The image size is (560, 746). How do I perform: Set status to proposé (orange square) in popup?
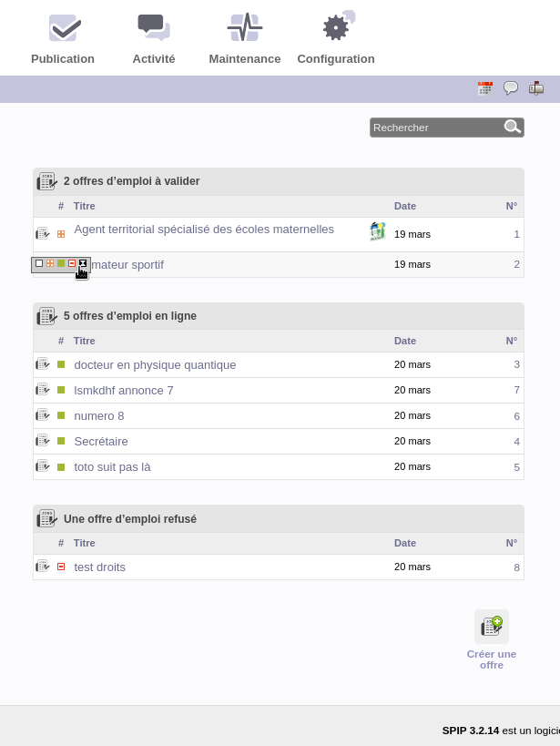(50, 263)
